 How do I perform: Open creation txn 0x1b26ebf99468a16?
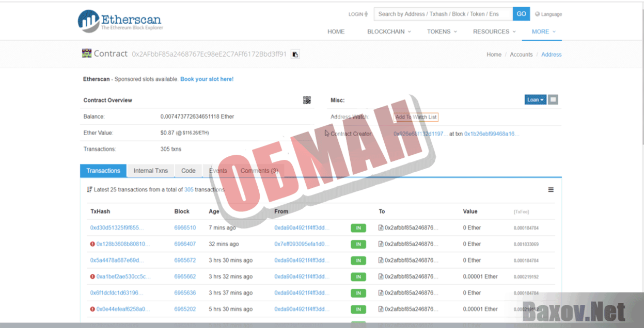pos(492,134)
